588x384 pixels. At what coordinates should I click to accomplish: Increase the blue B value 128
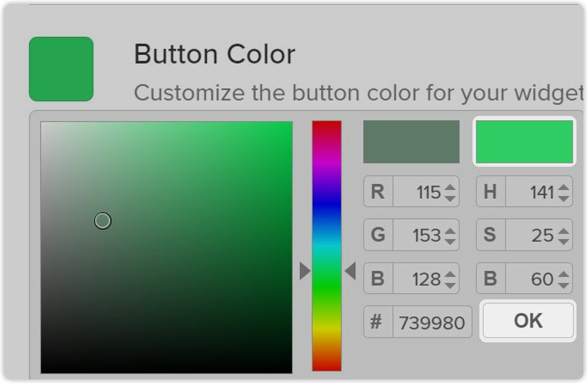450,274
